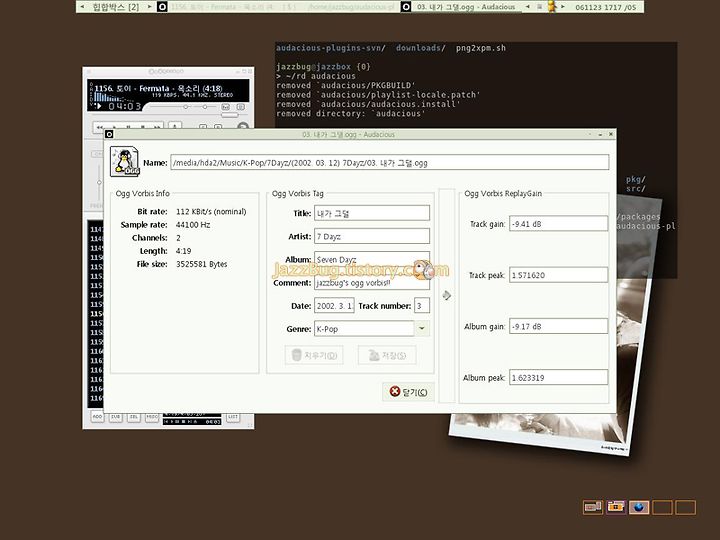The image size is (720, 540).
Task: Click the Sample rate value 44100 Hz
Action: (x=193, y=225)
